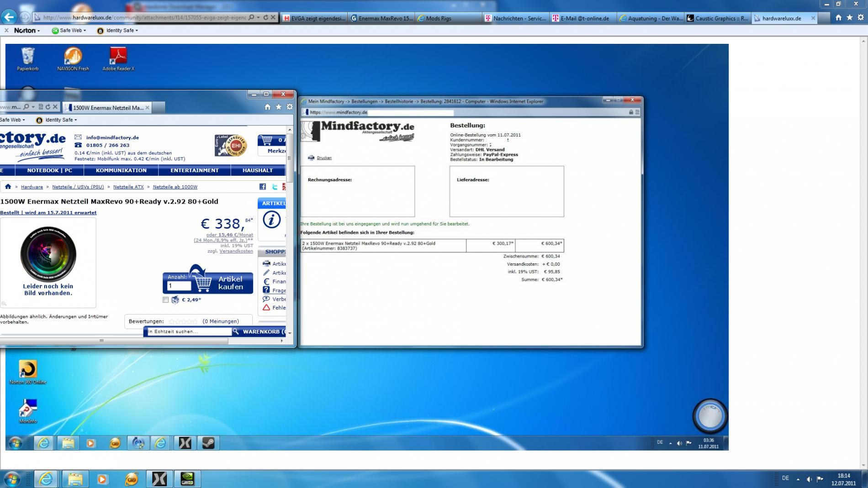Show hidden icons arrow in the bottom tray
868x488 pixels.
pos(798,479)
